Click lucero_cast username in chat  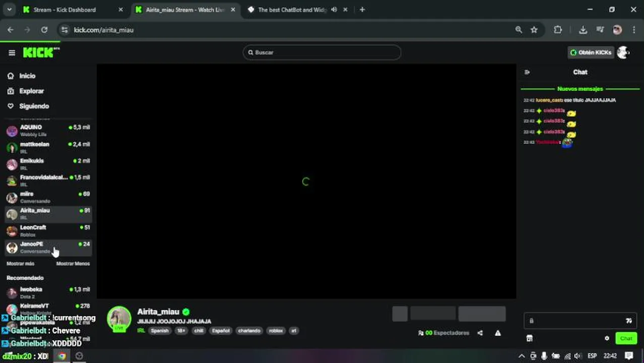click(549, 100)
